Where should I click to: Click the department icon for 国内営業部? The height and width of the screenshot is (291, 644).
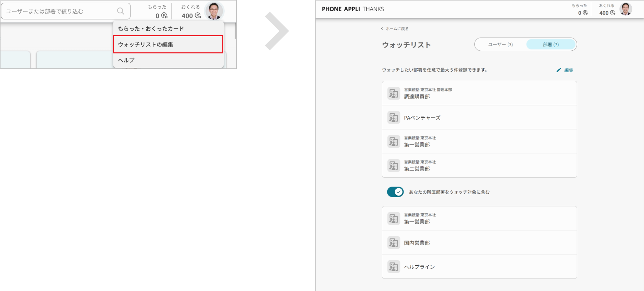(x=394, y=242)
